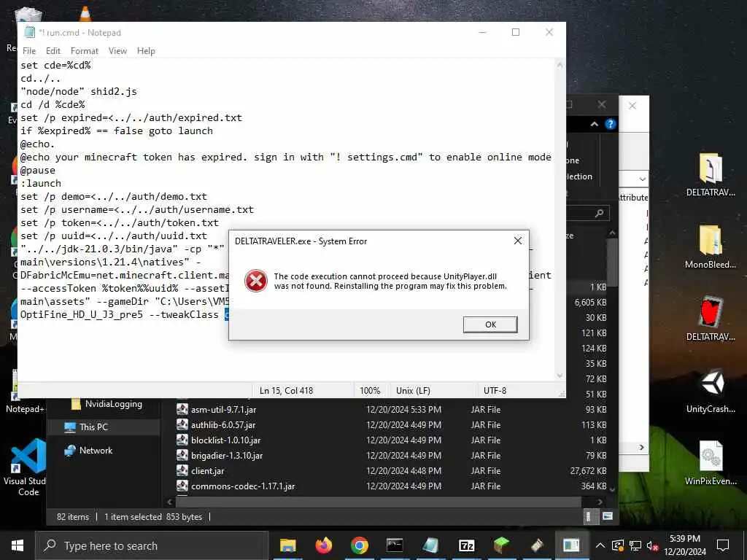
Task: Open 7-Zip from the taskbar
Action: coord(466,545)
